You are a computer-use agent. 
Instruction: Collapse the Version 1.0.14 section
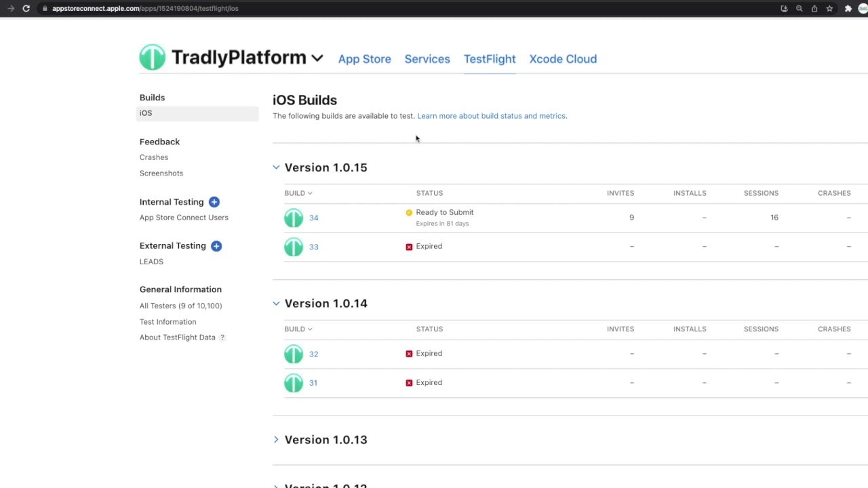pyautogui.click(x=276, y=304)
